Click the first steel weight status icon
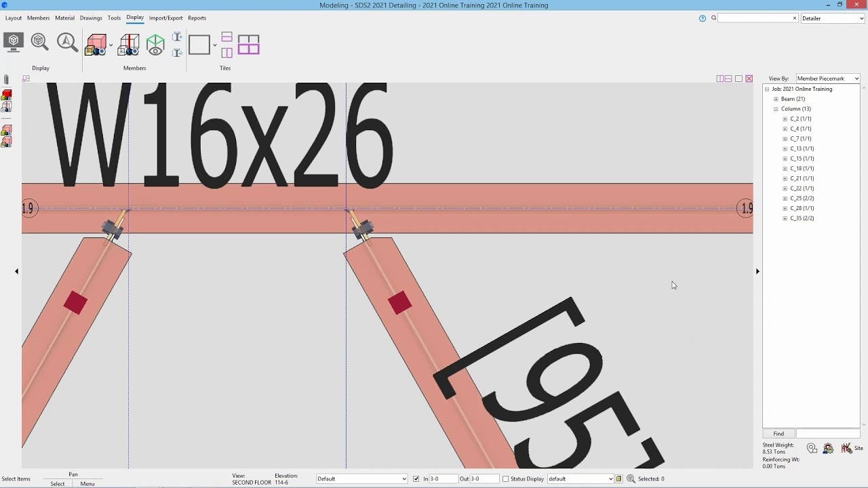The height and width of the screenshot is (488, 868). tap(812, 448)
